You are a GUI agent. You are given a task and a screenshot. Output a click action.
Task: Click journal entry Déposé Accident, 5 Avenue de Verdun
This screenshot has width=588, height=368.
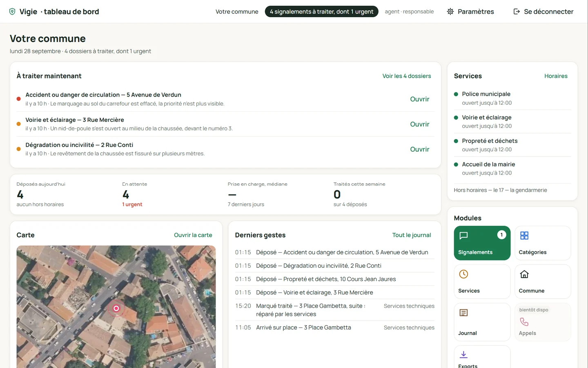point(334,252)
